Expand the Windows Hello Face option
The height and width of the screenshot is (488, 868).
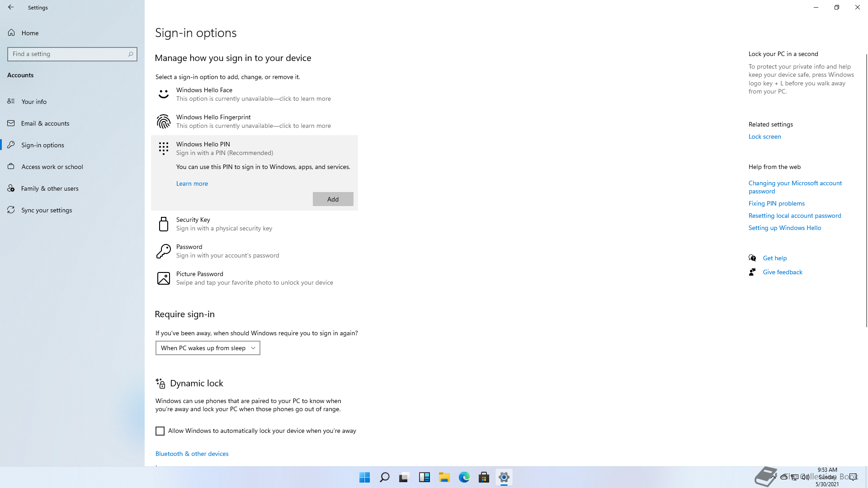(x=255, y=94)
